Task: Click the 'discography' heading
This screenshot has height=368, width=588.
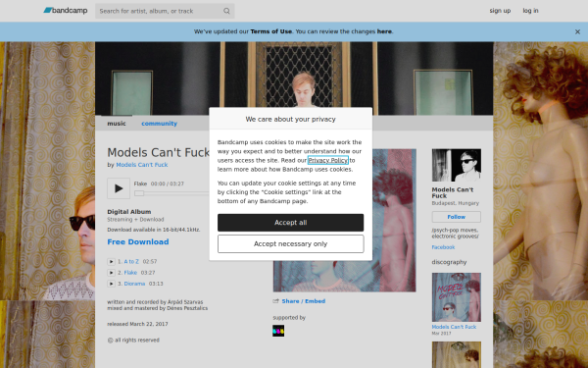Action: pos(449,262)
